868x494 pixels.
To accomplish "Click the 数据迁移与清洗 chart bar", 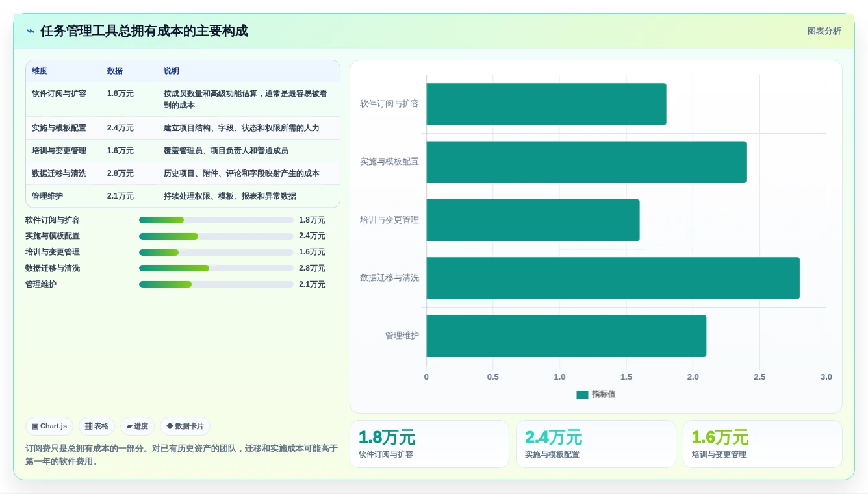I will tap(613, 278).
